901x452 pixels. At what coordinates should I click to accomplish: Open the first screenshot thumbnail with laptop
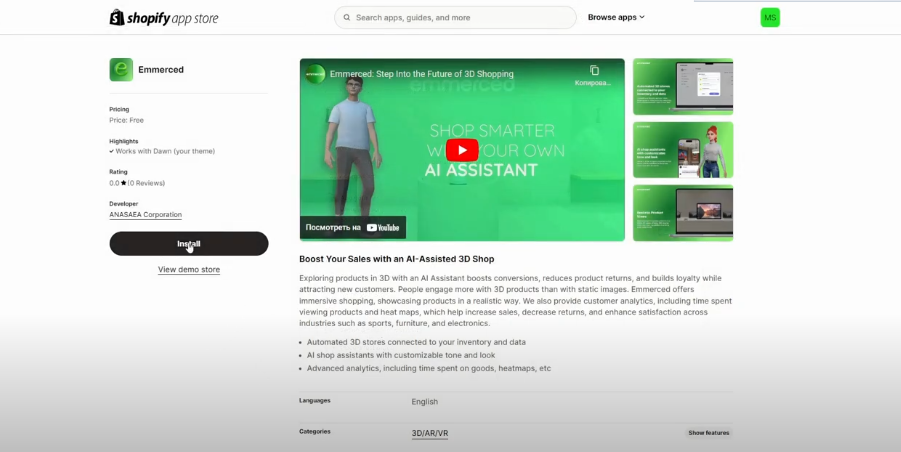683,87
